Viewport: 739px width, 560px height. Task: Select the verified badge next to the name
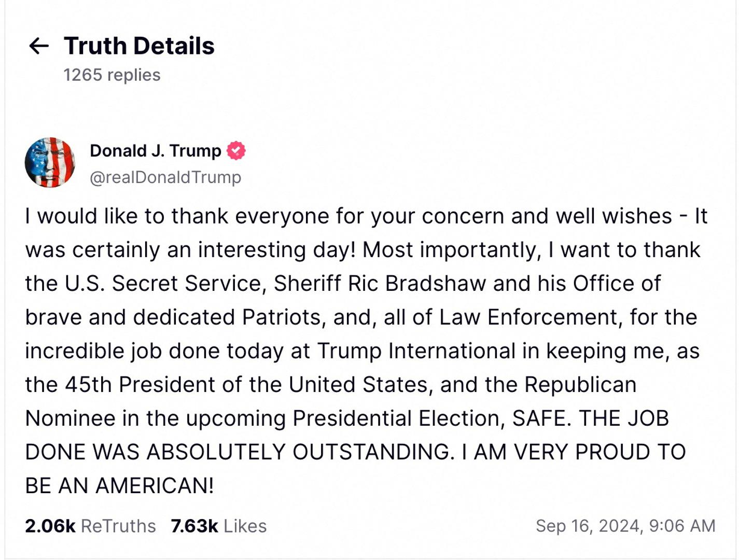click(236, 150)
